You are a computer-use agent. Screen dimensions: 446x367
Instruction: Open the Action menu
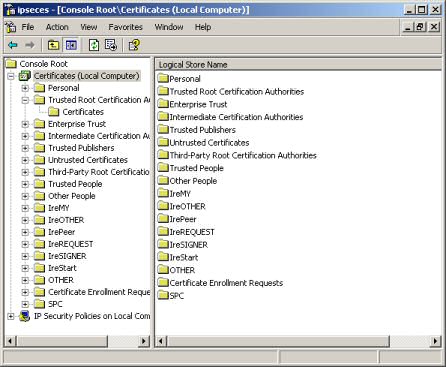(57, 27)
